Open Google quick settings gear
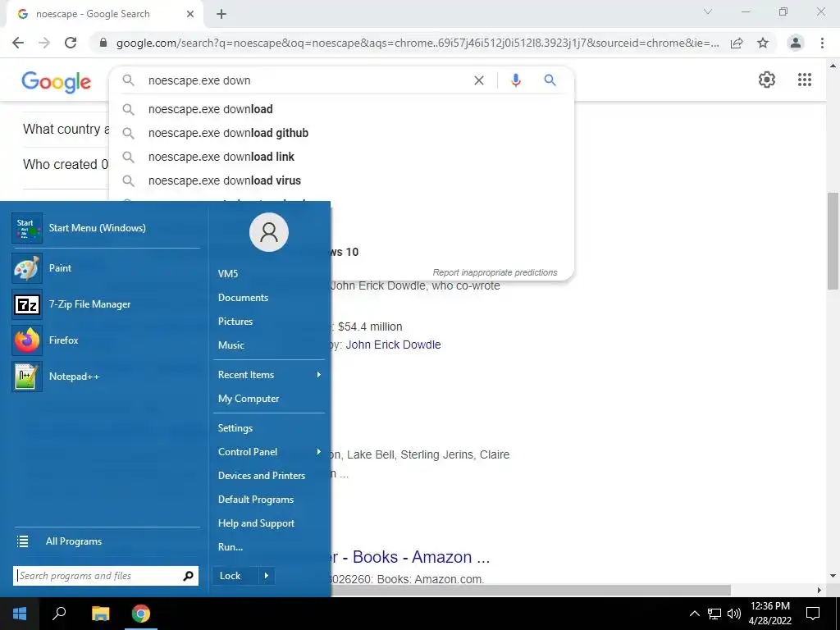This screenshot has width=840, height=630. tap(767, 80)
